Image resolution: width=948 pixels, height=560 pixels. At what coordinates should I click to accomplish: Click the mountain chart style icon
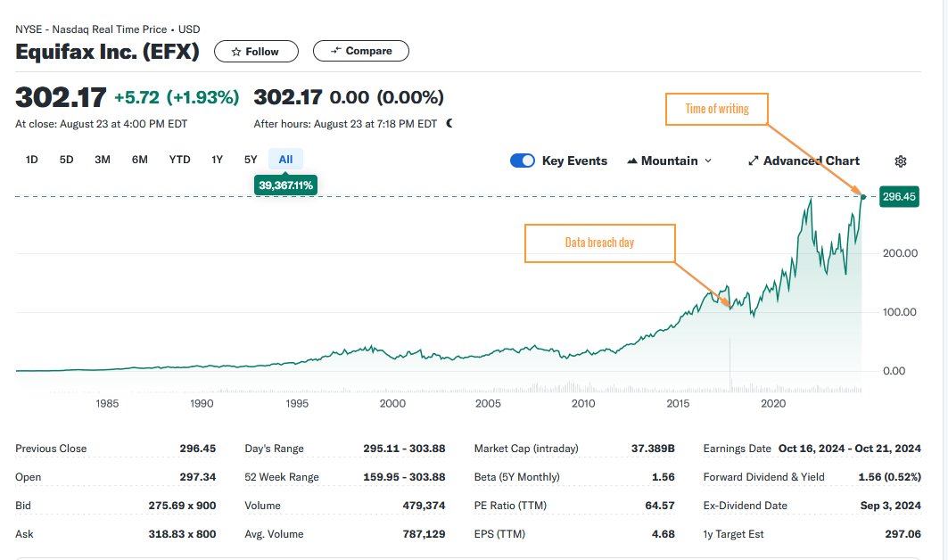632,161
